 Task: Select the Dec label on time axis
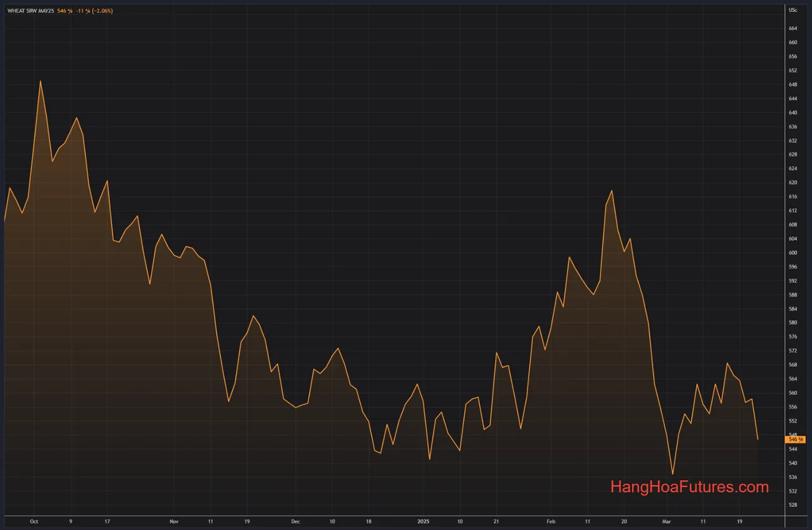[x=295, y=521]
